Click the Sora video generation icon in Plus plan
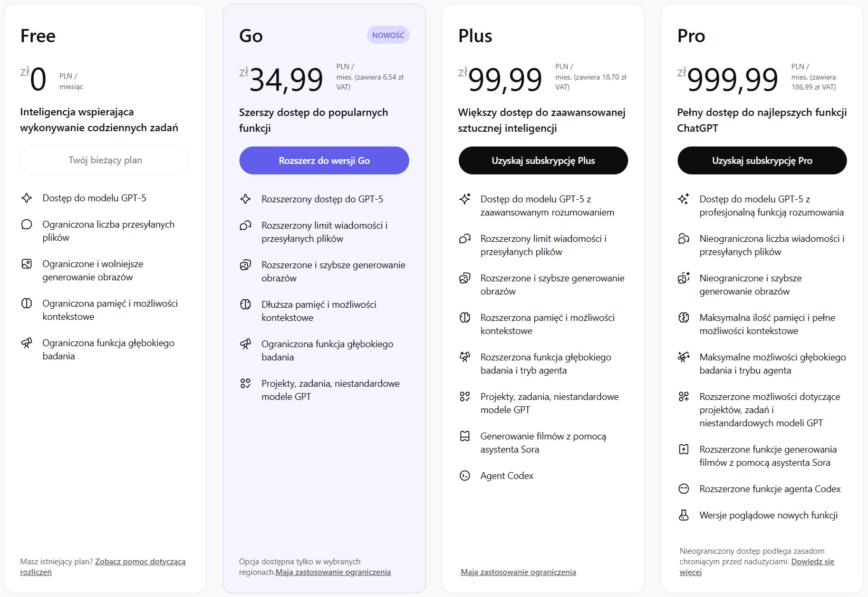 [465, 436]
